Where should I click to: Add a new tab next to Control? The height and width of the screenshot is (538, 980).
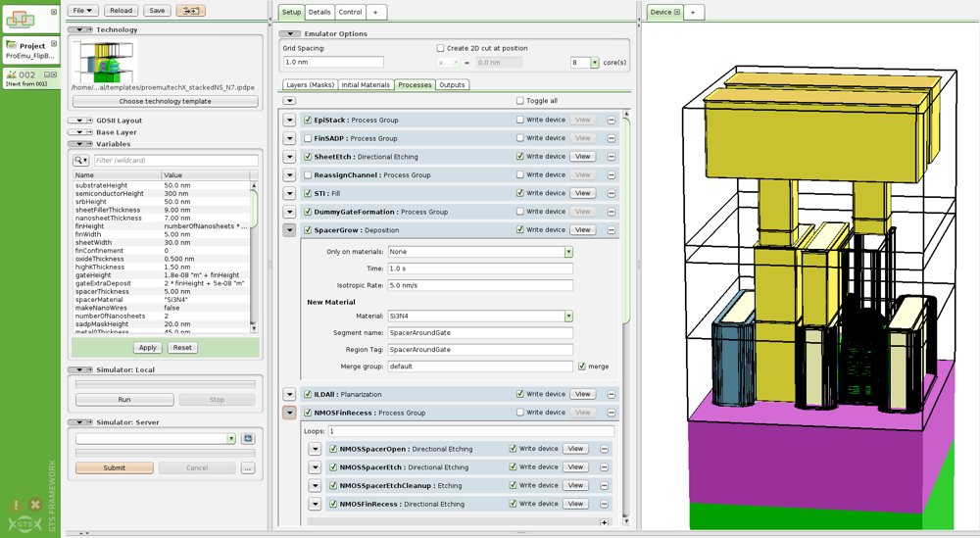pos(375,12)
